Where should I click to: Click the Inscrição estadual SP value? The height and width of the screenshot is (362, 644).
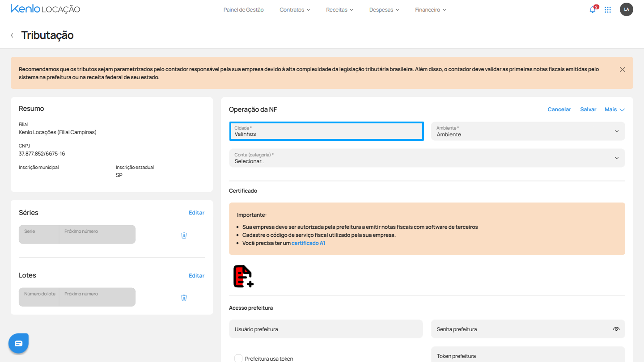pyautogui.click(x=119, y=175)
